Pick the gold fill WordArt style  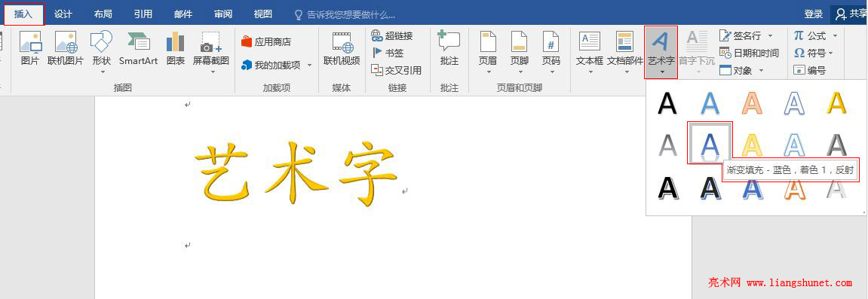click(x=836, y=103)
